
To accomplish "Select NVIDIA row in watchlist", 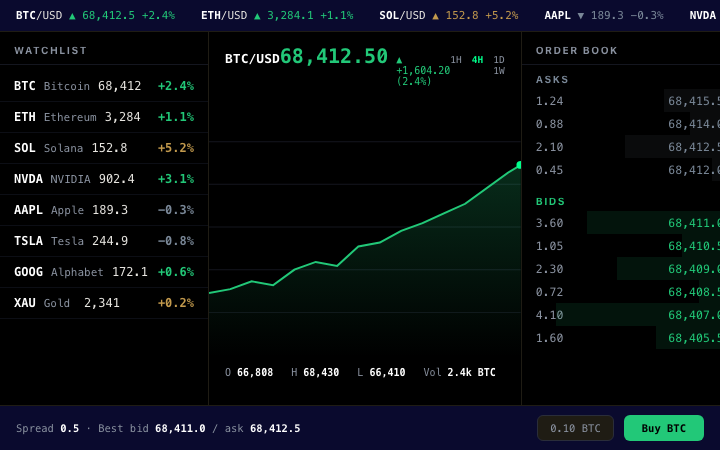I will click(x=104, y=179).
